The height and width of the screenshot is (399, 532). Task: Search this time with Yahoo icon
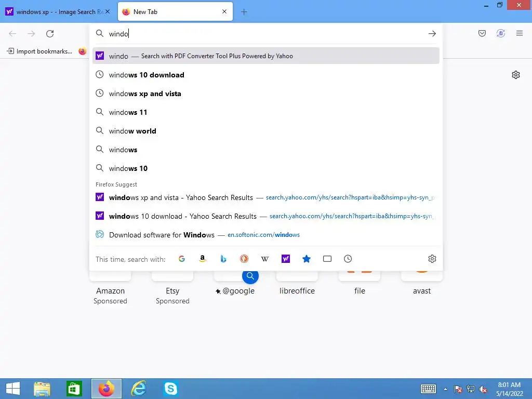[x=286, y=259]
